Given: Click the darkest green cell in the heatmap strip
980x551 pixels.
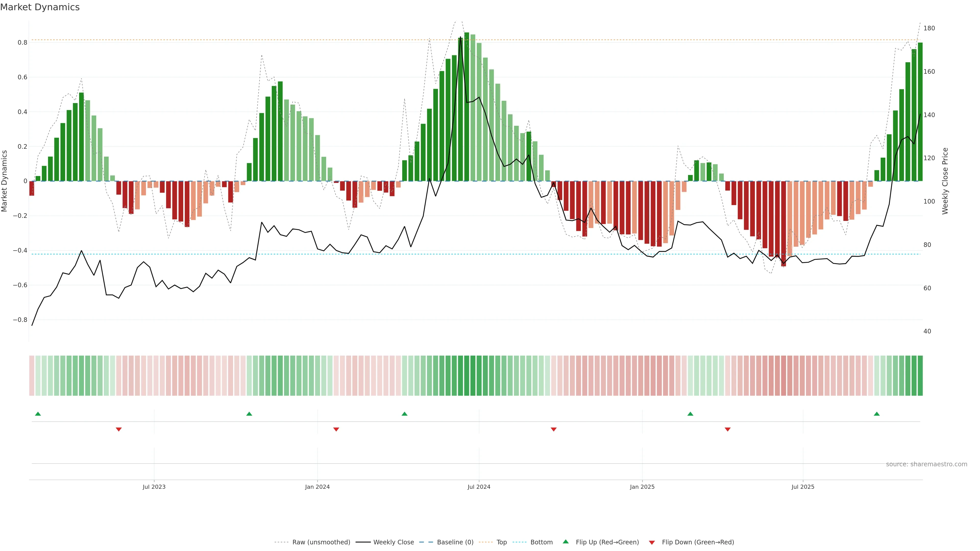Looking at the screenshot, I should (467, 376).
